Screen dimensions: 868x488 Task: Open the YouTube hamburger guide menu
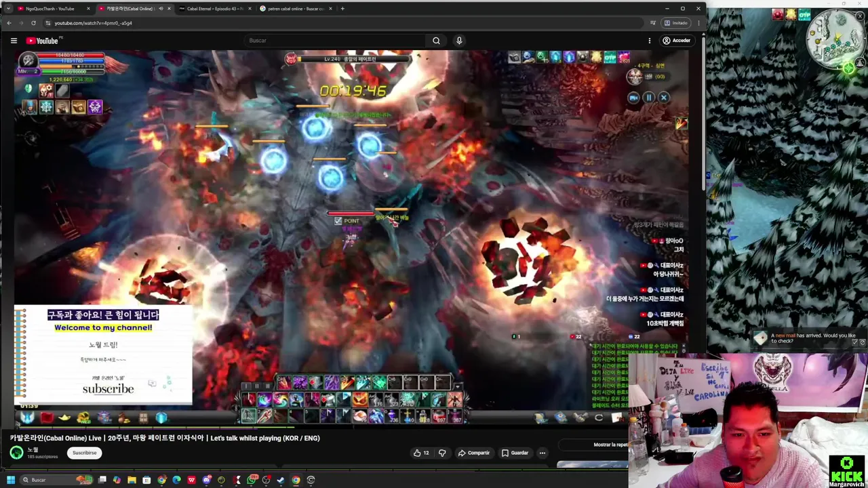click(x=14, y=41)
